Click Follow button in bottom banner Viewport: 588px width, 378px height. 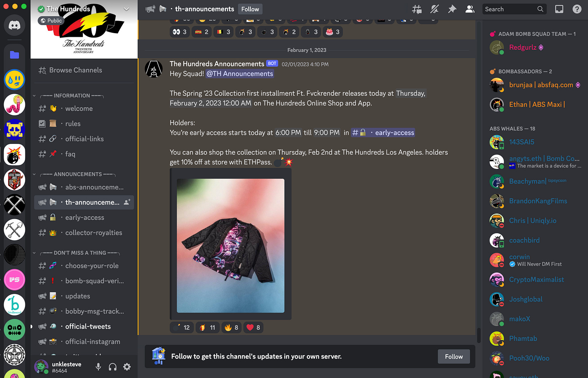coord(454,357)
